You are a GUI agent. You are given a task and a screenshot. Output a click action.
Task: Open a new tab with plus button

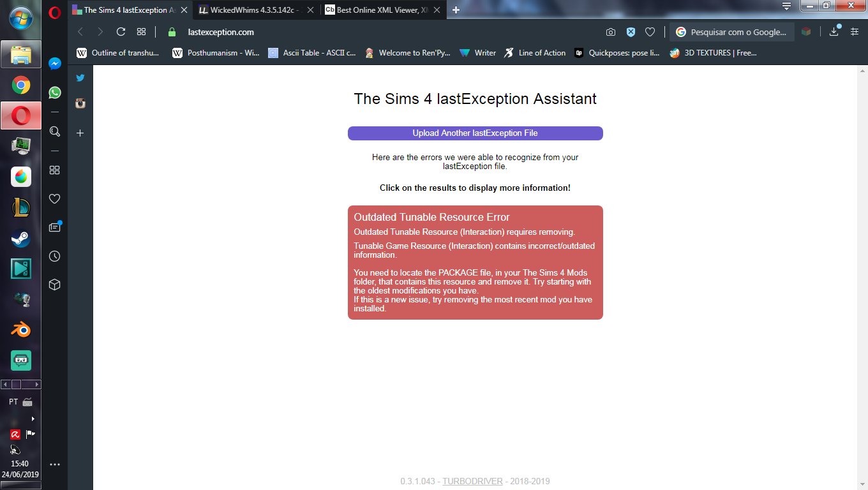pyautogui.click(x=456, y=10)
